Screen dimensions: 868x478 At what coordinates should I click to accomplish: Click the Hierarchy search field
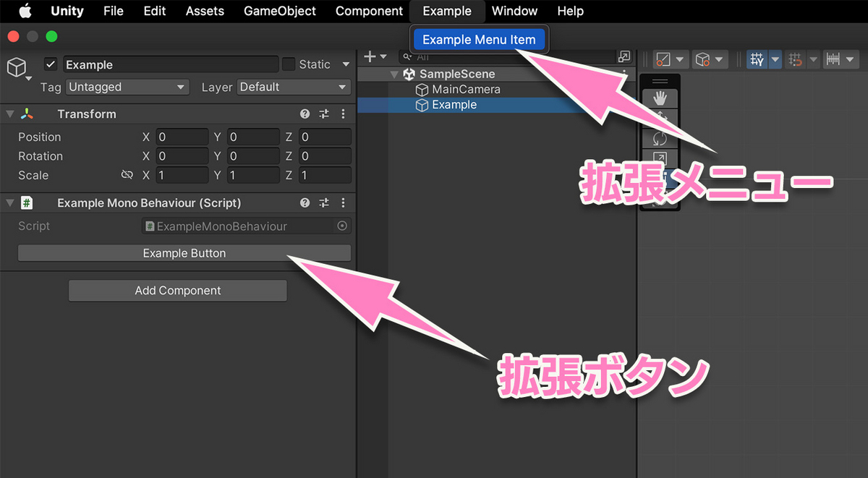pos(506,56)
